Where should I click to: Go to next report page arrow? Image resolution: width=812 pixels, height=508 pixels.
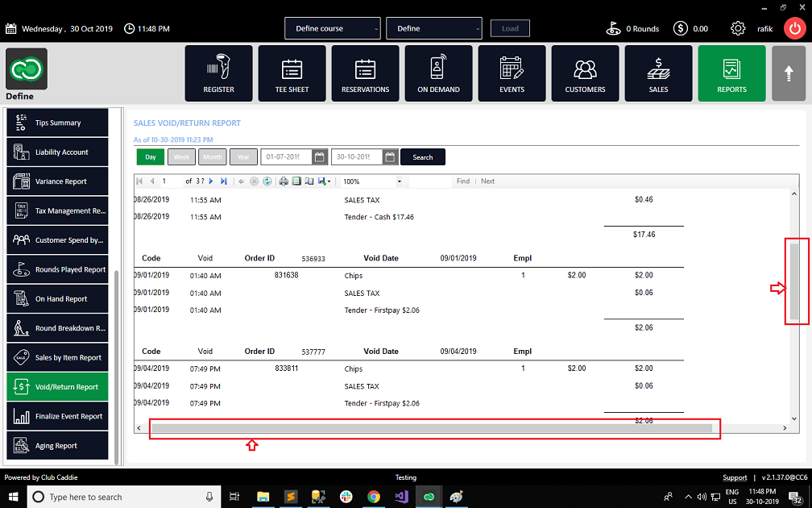point(212,181)
